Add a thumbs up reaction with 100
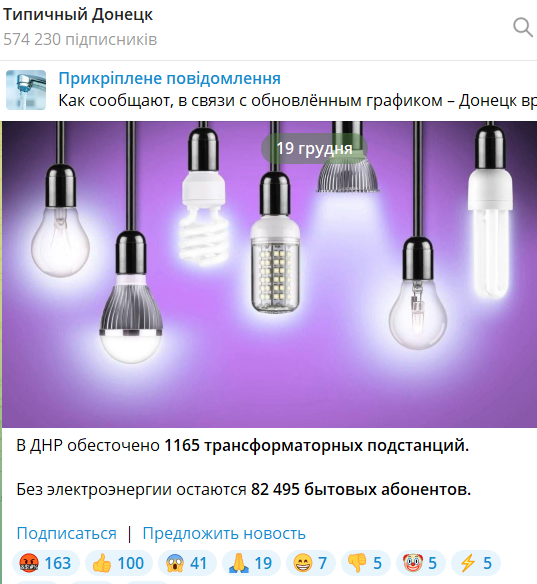This screenshot has width=537, height=584. [119, 563]
